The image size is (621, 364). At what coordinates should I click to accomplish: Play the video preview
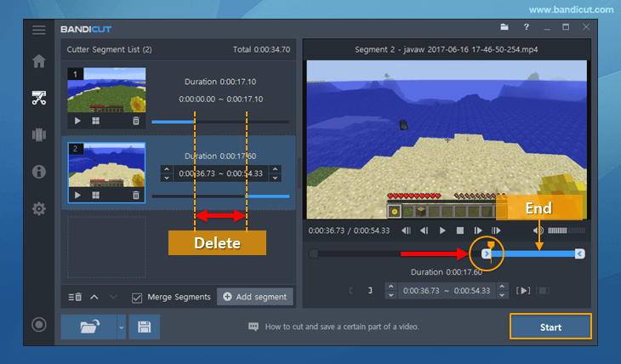[442, 230]
